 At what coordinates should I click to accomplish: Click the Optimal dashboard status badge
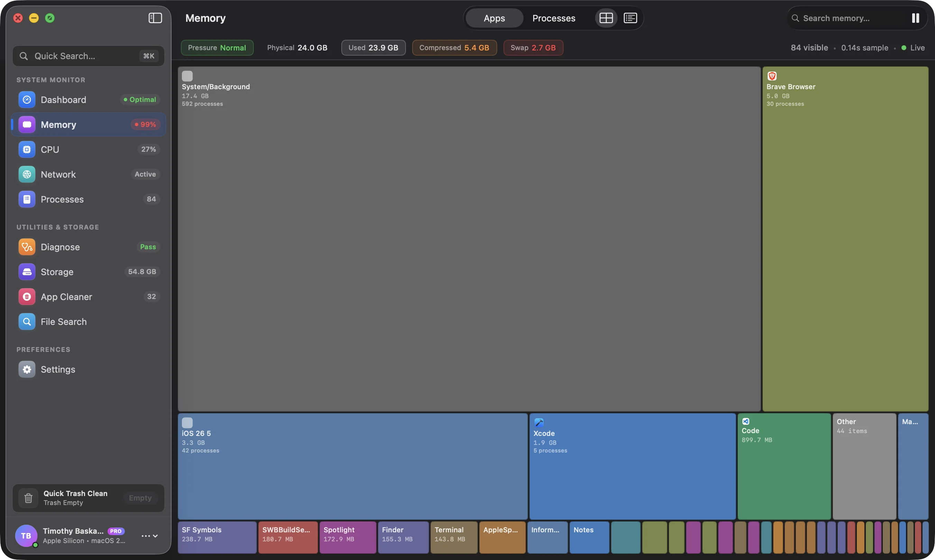click(140, 100)
